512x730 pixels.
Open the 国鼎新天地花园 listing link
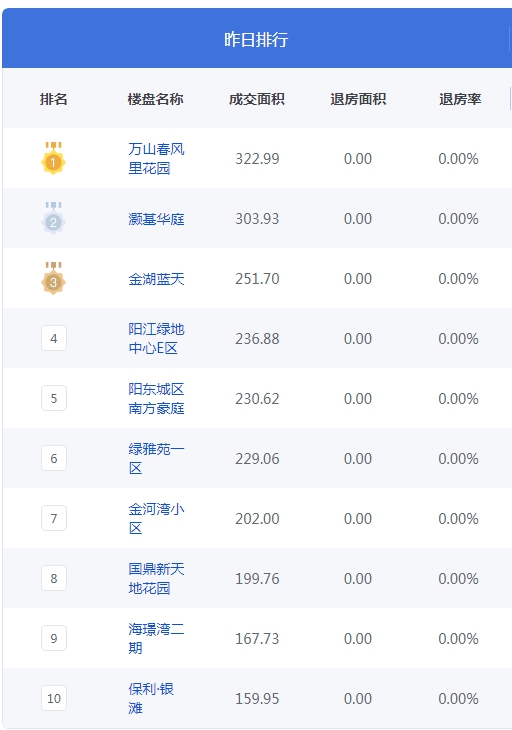(x=156, y=578)
